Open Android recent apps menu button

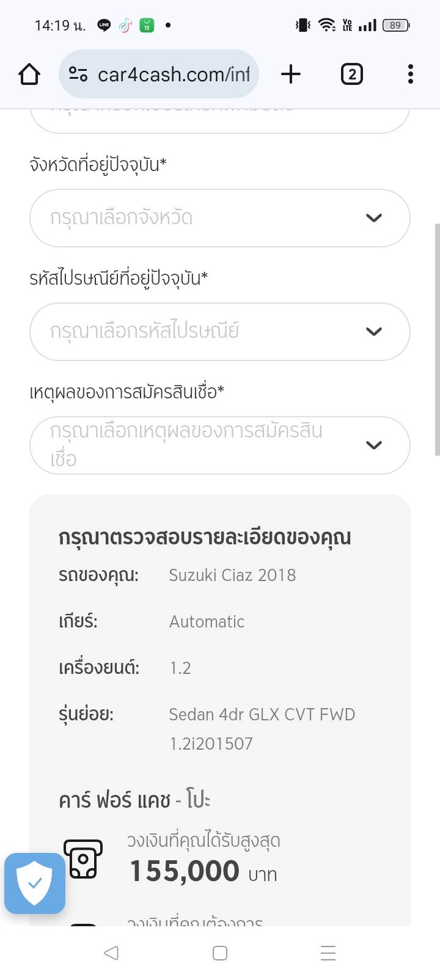pyautogui.click(x=328, y=953)
